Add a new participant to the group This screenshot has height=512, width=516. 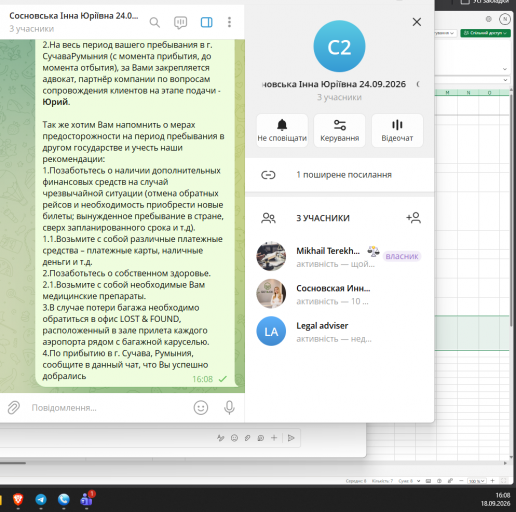pos(413,218)
